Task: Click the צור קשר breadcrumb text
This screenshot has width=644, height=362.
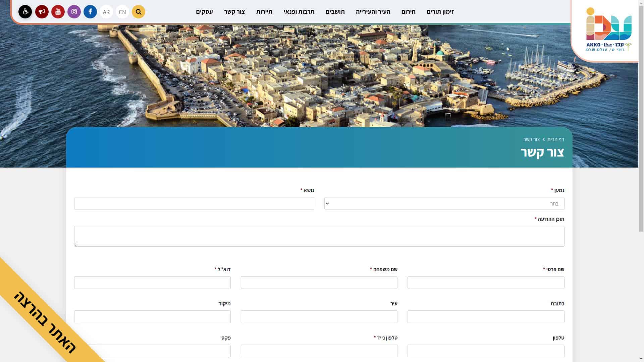Action: [x=532, y=139]
